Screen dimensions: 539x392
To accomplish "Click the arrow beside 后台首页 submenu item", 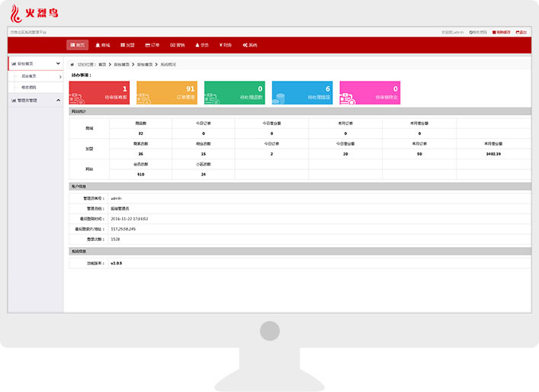I will 60,76.
